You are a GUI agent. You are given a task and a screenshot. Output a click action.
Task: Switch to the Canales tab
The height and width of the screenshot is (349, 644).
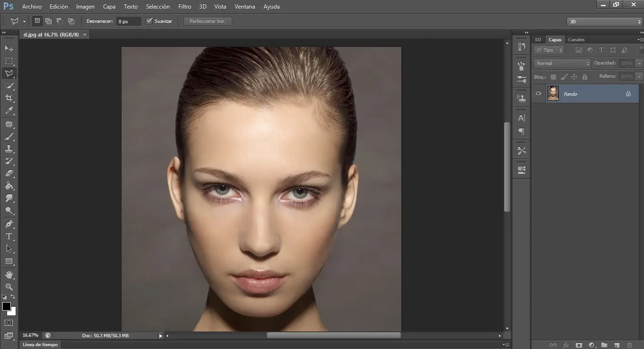point(576,40)
